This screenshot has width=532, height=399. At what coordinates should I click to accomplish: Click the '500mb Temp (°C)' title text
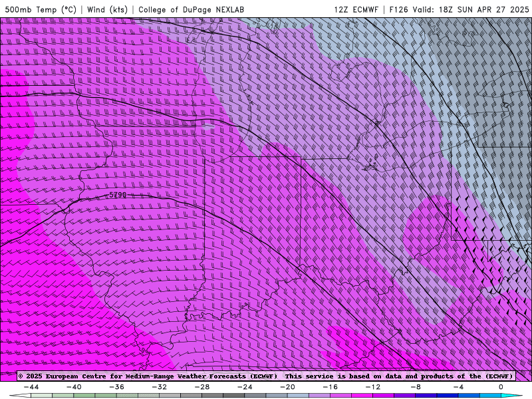coord(41,9)
